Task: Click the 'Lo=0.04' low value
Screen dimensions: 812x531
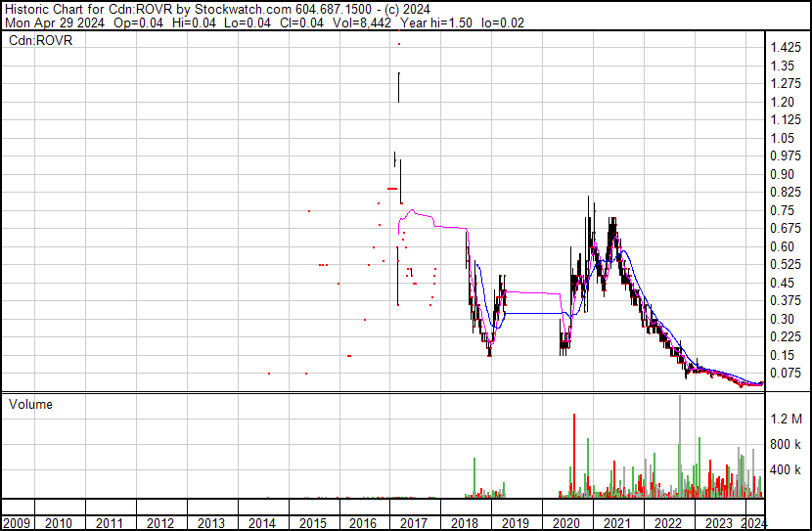Action: (x=248, y=22)
